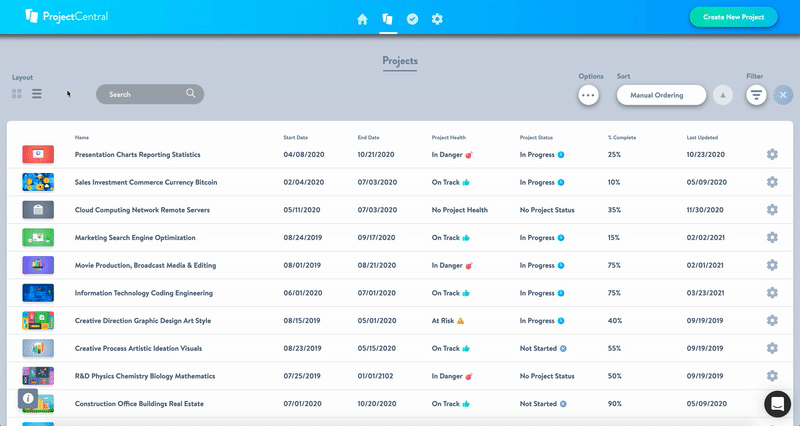
Task: Open project Creative Process Artistic Ideation Visuals
Action: (138, 348)
